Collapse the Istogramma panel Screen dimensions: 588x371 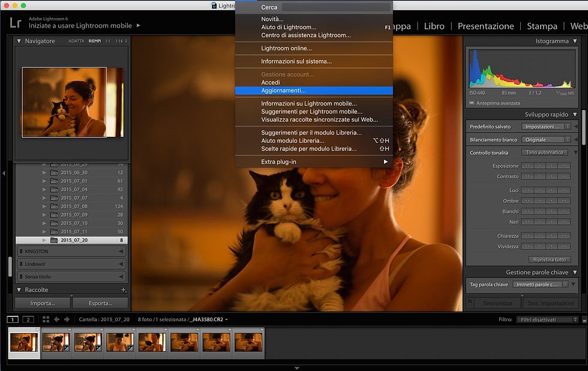pos(575,41)
